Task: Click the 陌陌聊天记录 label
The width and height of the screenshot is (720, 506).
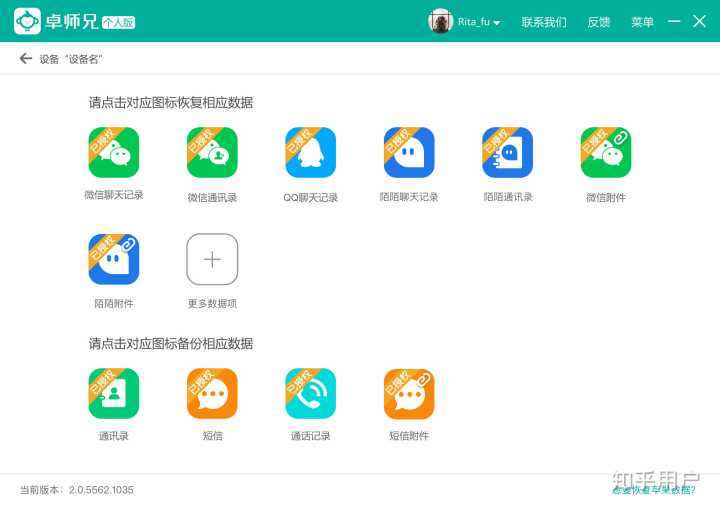Action: pos(409,197)
